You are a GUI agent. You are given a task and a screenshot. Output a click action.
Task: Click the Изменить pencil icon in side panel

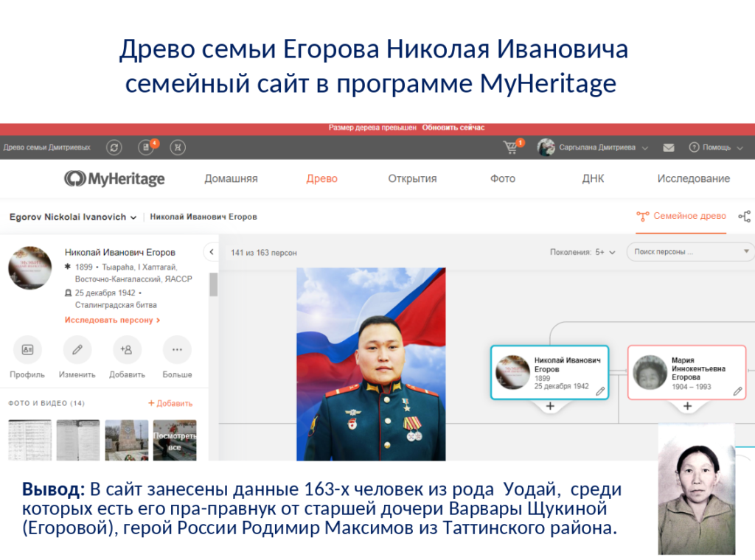[x=77, y=350]
